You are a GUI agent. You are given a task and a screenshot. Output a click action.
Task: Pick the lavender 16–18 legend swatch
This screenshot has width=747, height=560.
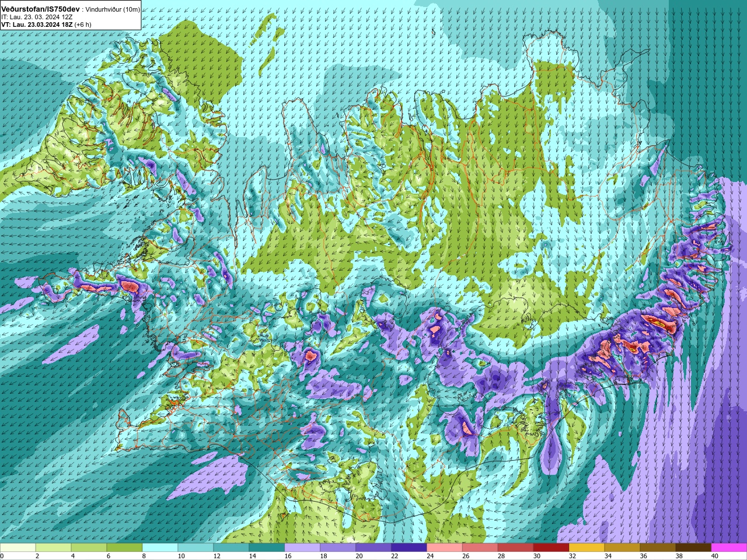pos(302,548)
